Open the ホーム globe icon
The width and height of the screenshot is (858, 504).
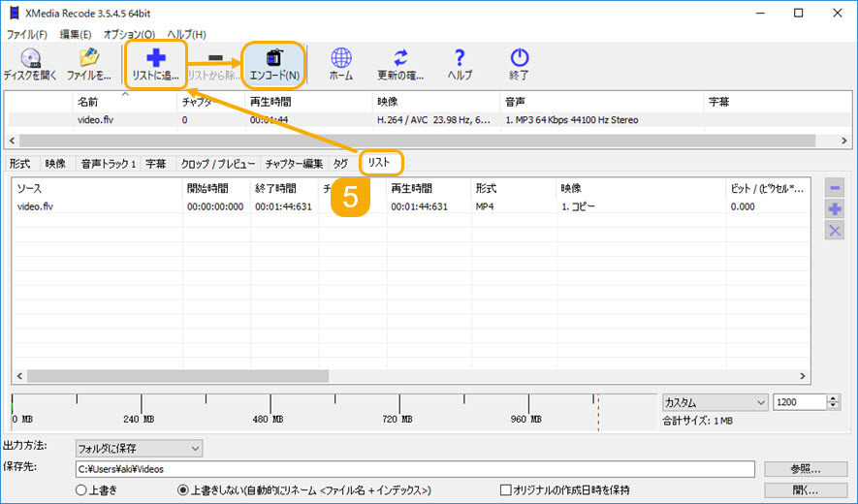pos(341,65)
